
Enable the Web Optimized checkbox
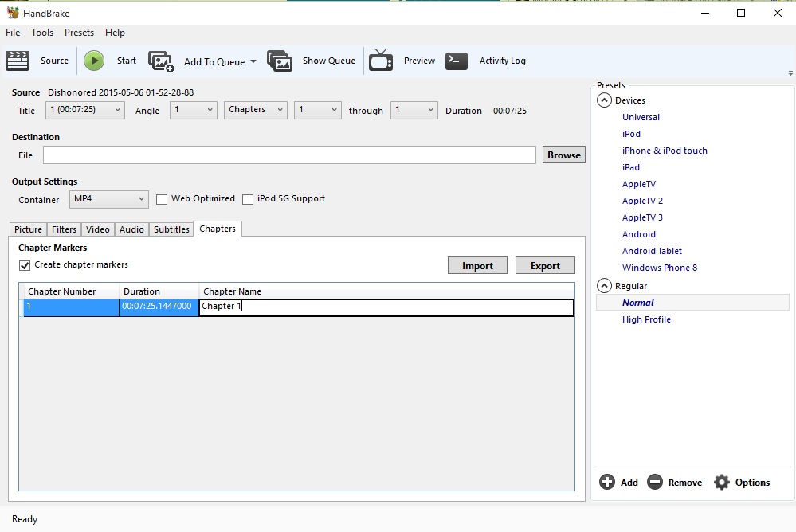[x=162, y=199]
